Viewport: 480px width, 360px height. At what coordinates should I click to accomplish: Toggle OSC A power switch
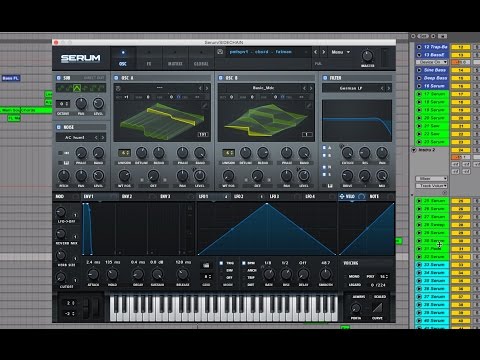(116, 78)
